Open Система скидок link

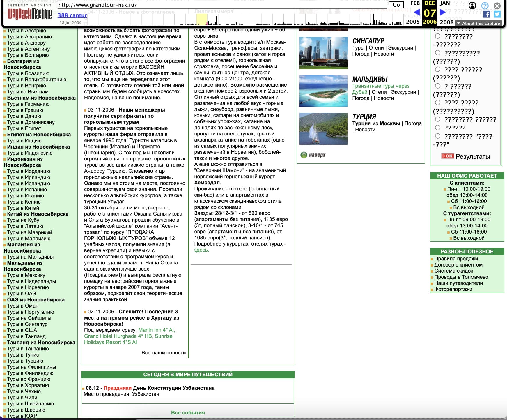454,271
